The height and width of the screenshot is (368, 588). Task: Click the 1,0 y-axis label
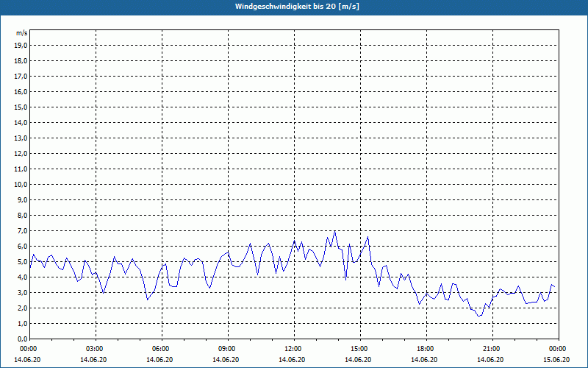pos(22,324)
